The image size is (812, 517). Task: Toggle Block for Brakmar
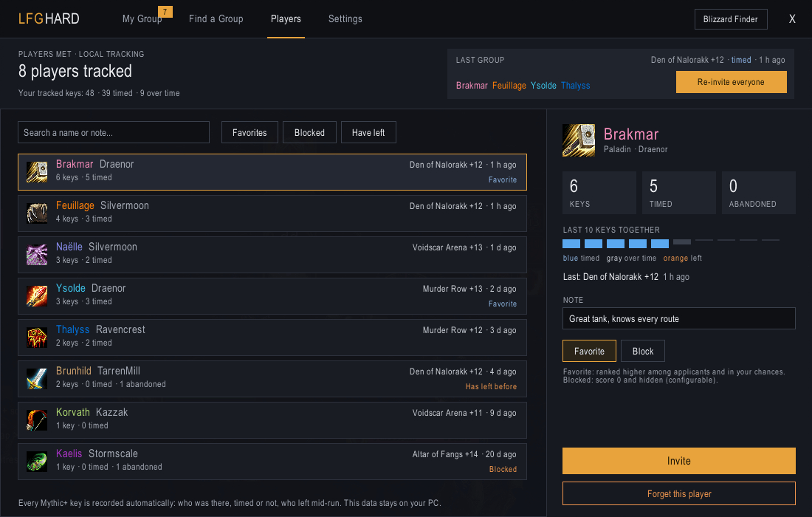643,352
